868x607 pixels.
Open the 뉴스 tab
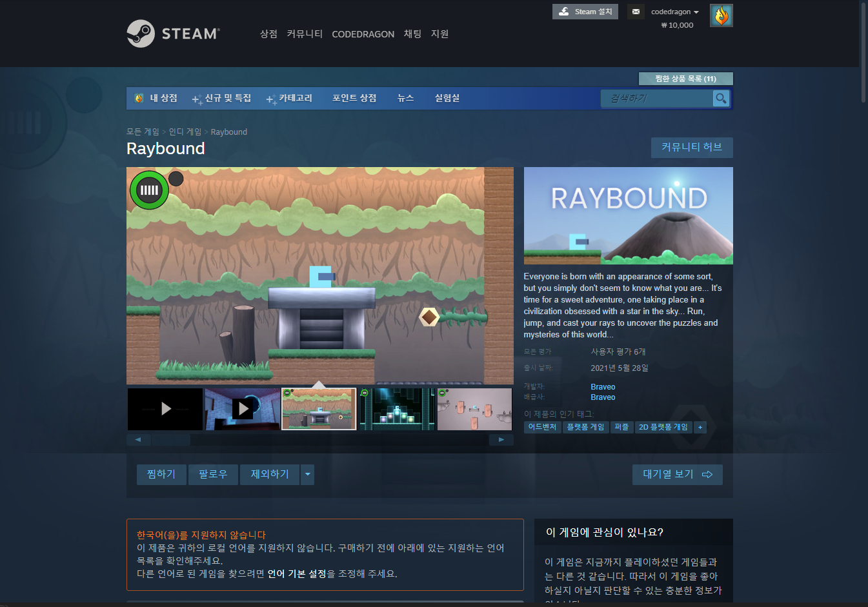point(405,98)
